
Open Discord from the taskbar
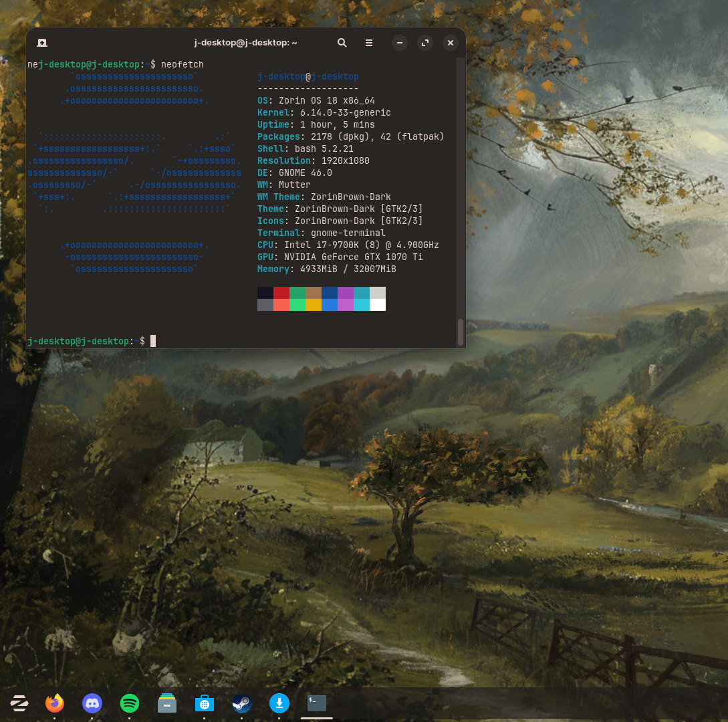[92, 703]
